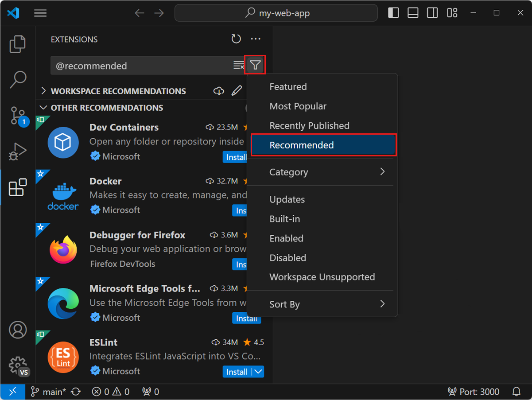Install the ESLint extension
532x400 pixels.
(237, 372)
